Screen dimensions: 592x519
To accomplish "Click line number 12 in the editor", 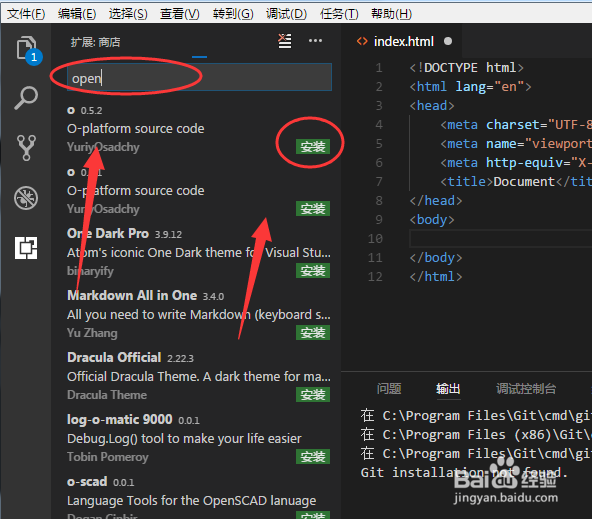I will click(375, 277).
